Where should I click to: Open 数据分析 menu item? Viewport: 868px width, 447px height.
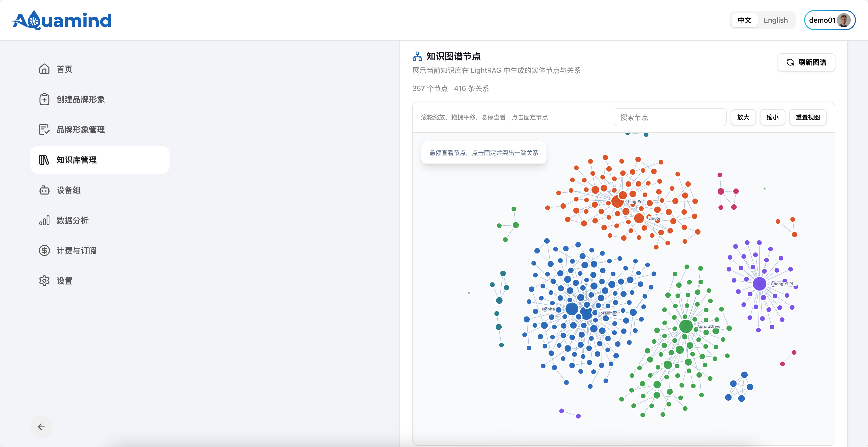click(100, 220)
